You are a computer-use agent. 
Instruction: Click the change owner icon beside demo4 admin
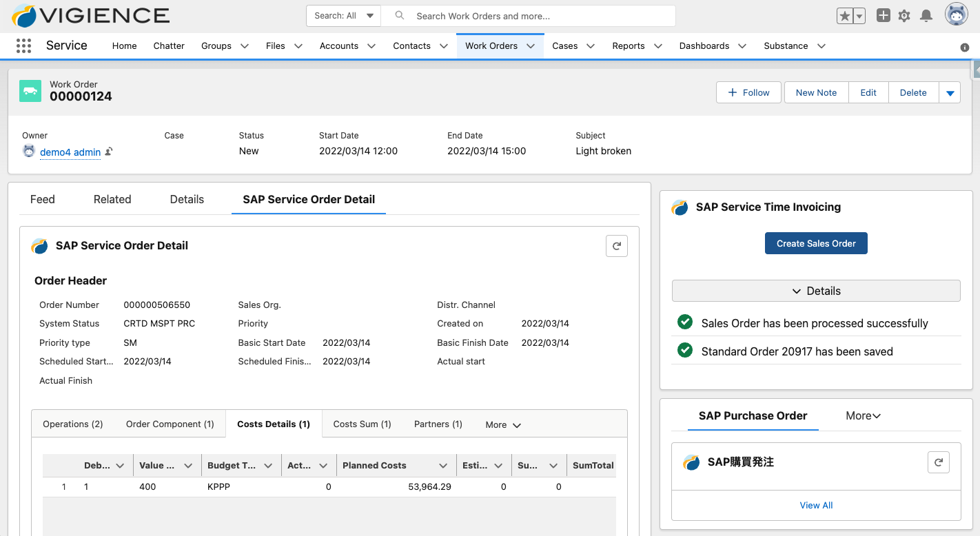point(109,152)
